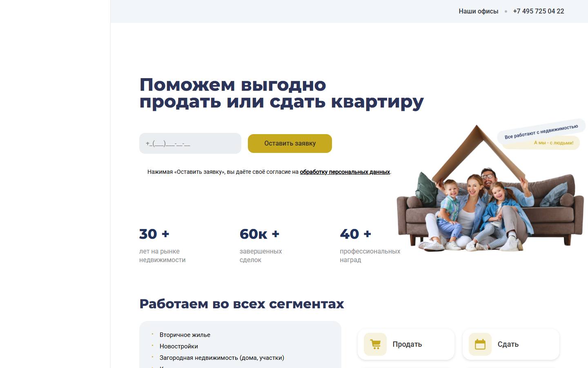Submit with the Оставить заявку button
Screen dimensions: 588x368
[290, 144]
